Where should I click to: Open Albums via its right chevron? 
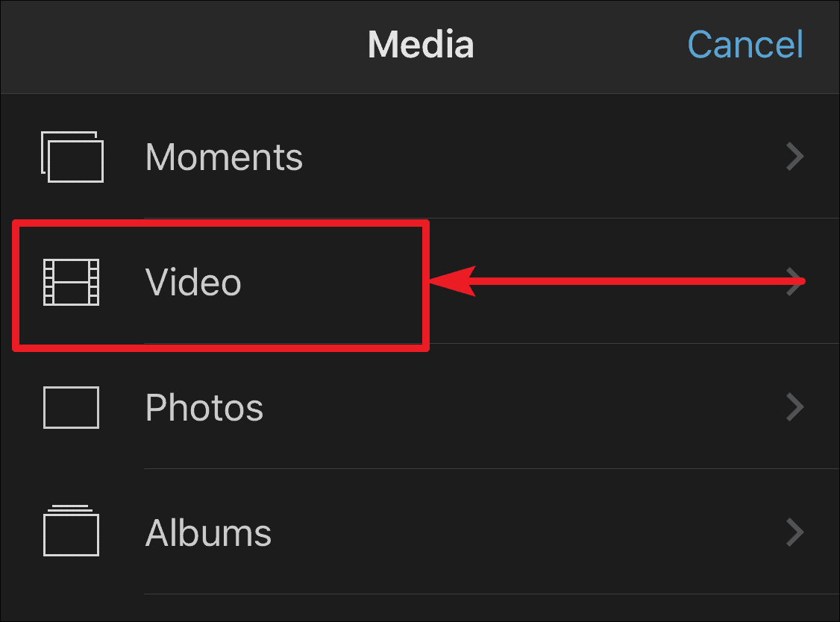pyautogui.click(x=795, y=533)
